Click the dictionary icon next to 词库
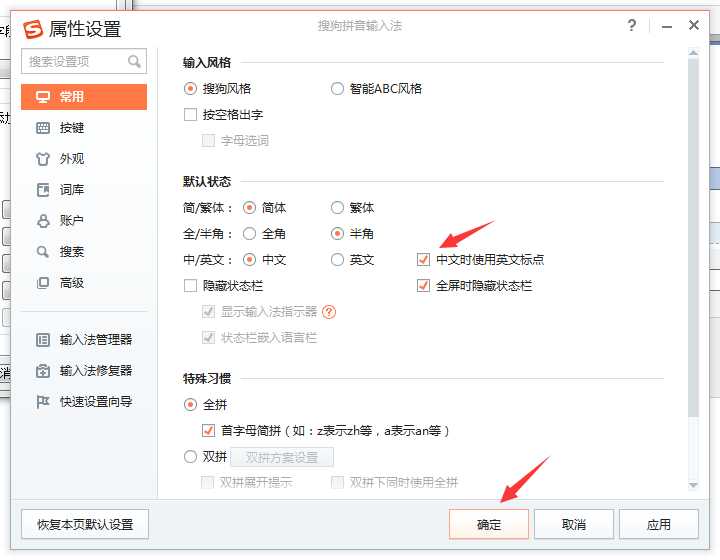 pos(43,190)
